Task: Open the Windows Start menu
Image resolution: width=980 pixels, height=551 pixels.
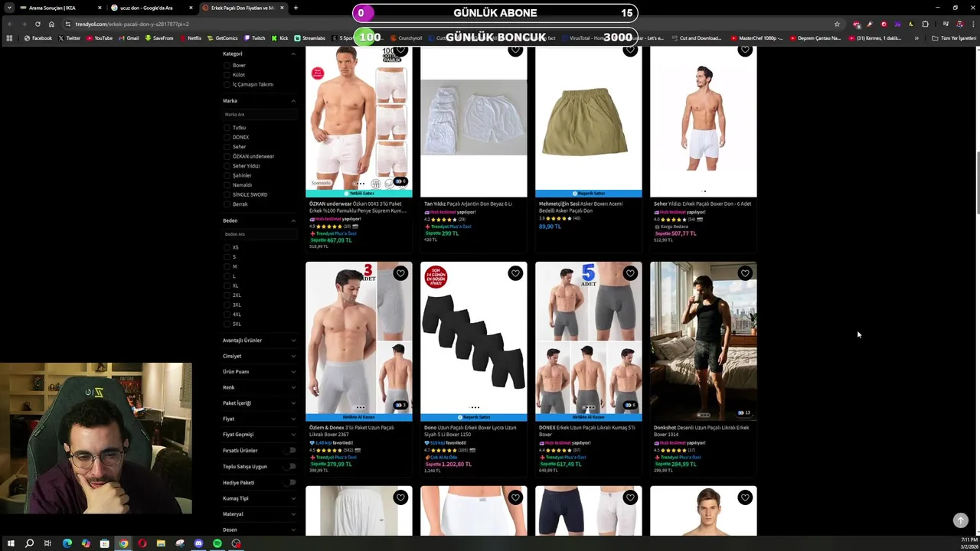Action: [x=11, y=543]
